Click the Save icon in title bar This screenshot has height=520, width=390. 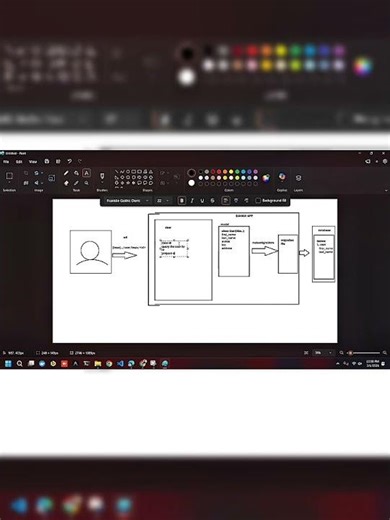click(47, 161)
